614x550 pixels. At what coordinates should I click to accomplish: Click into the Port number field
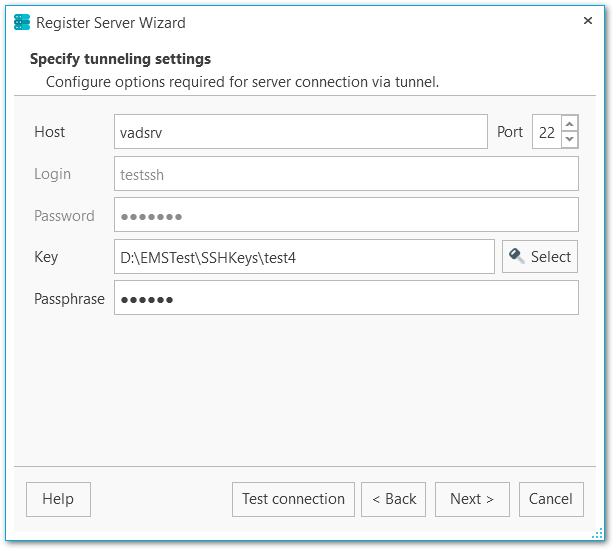click(546, 132)
